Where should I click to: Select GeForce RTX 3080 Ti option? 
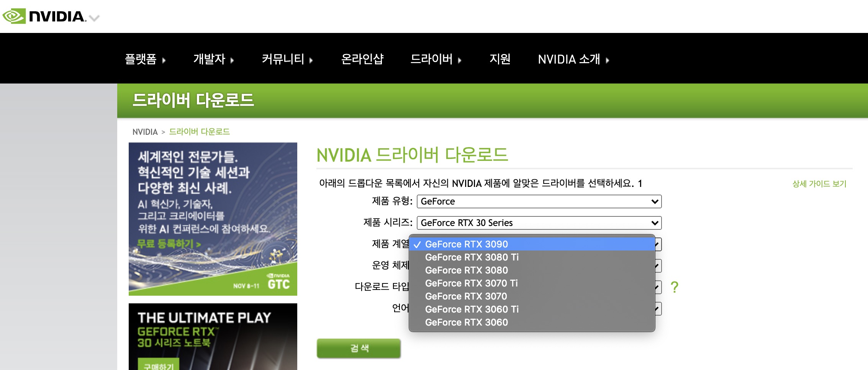532,257
